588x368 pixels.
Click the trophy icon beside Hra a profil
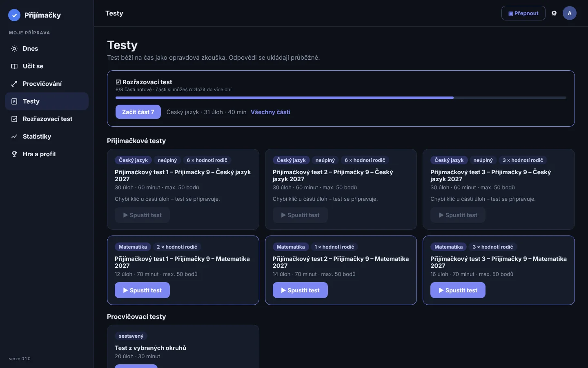pos(14,154)
